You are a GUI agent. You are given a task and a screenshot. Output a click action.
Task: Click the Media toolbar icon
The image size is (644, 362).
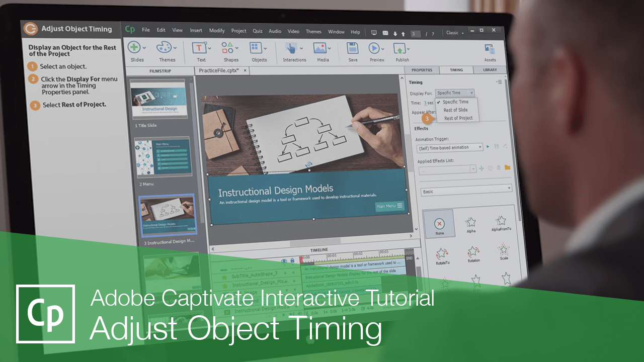pyautogui.click(x=321, y=49)
